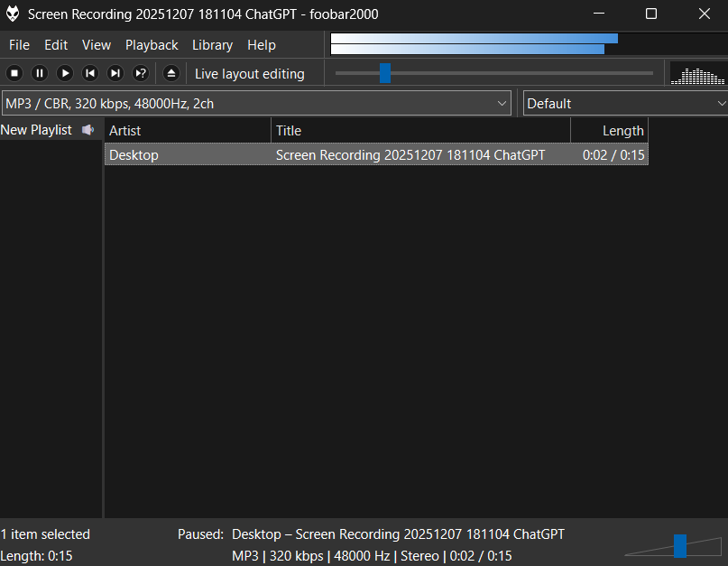Maximize the foobar2000 window
The image size is (728, 566).
pos(651,14)
